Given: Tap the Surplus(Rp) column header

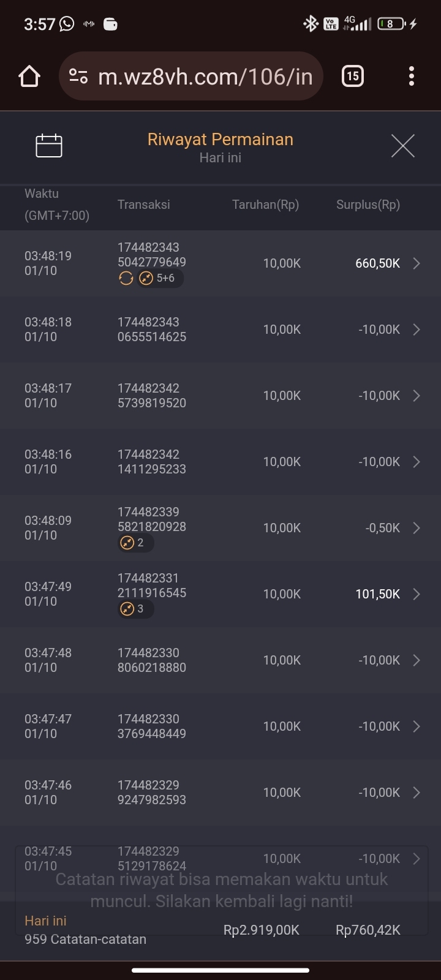Looking at the screenshot, I should tap(368, 205).
